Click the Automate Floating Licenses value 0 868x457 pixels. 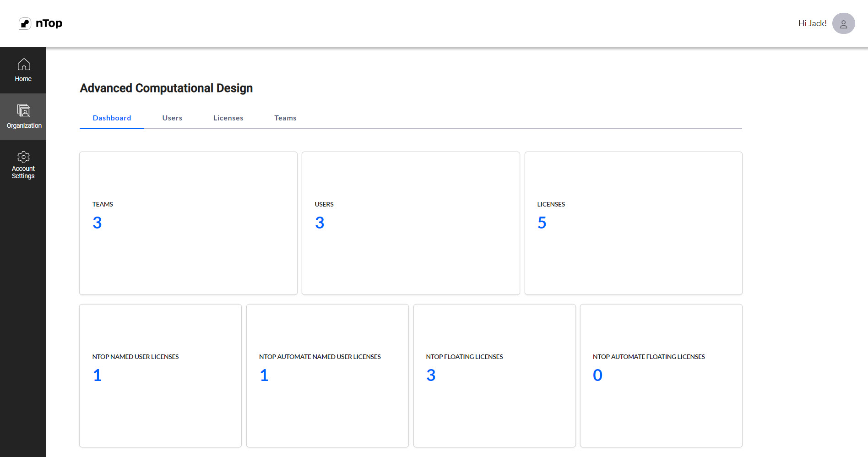pos(597,375)
